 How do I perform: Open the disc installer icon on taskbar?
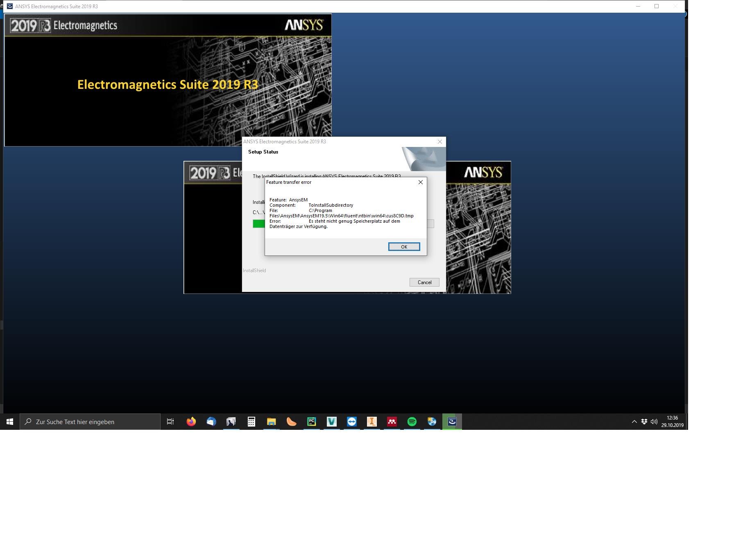(x=432, y=422)
